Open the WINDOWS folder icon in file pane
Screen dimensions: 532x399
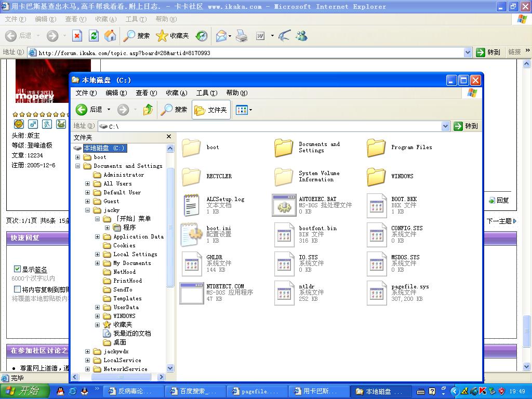(376, 177)
